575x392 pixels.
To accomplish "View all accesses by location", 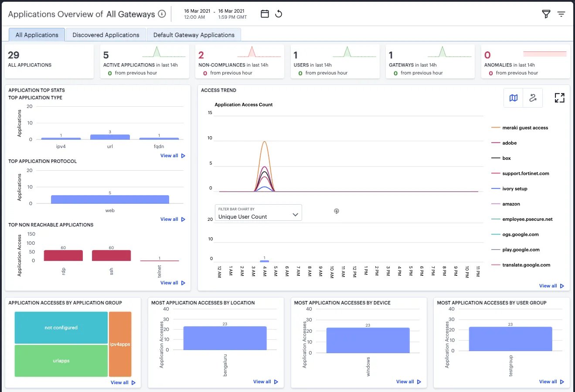I will (x=265, y=382).
